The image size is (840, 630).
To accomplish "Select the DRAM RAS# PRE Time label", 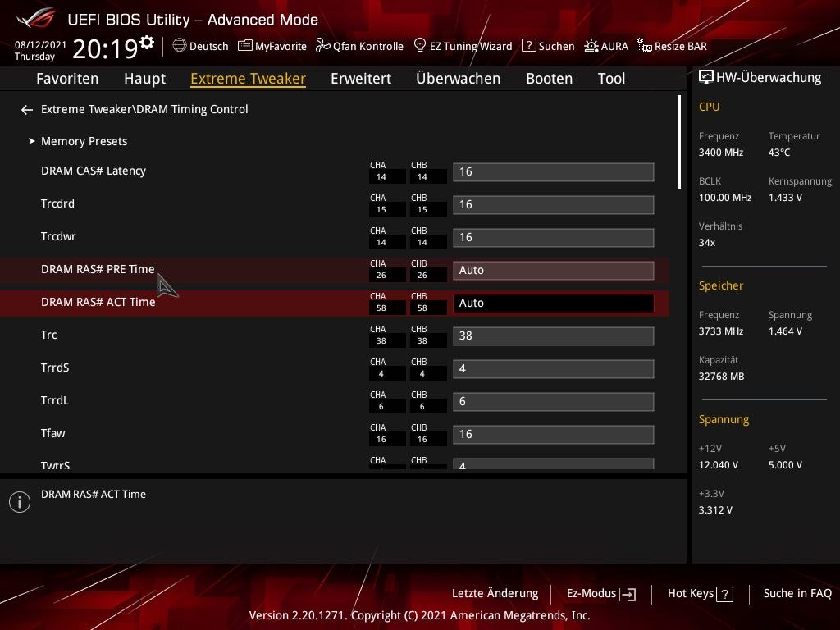I will click(x=98, y=269).
